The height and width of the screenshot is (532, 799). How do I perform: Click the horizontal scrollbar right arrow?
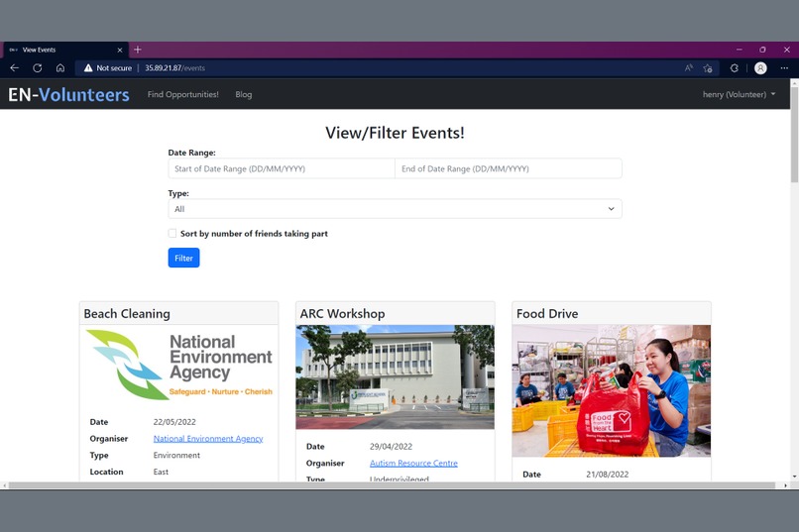point(785,485)
